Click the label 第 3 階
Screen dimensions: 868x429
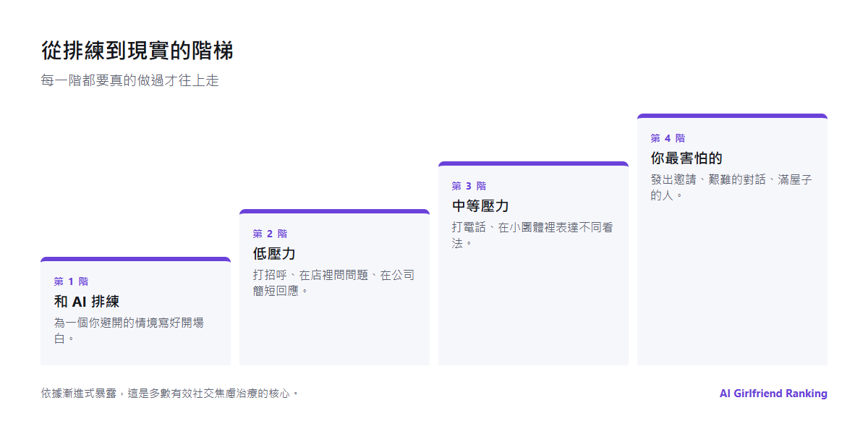tap(469, 186)
